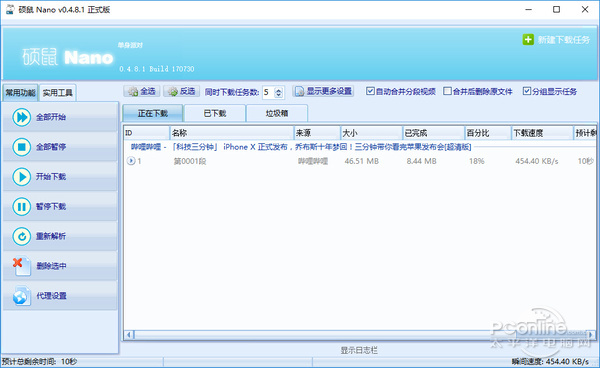Sort by the 百分比 column header
The image size is (600, 368).
[488, 133]
